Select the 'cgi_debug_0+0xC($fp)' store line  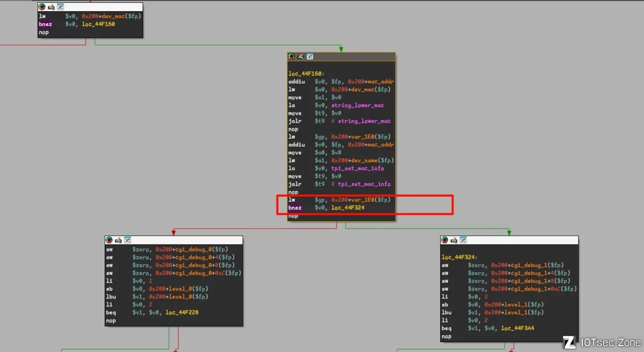point(174,273)
